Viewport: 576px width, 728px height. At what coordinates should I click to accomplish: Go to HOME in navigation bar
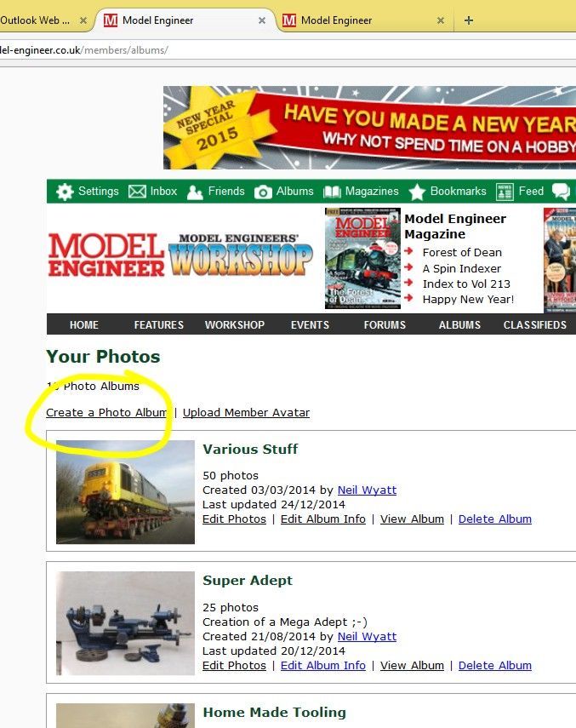point(84,324)
